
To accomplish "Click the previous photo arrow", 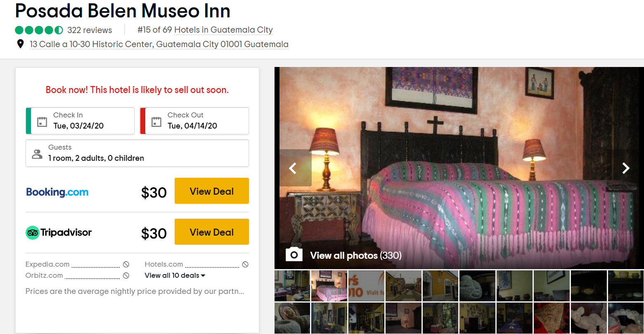I will [293, 168].
